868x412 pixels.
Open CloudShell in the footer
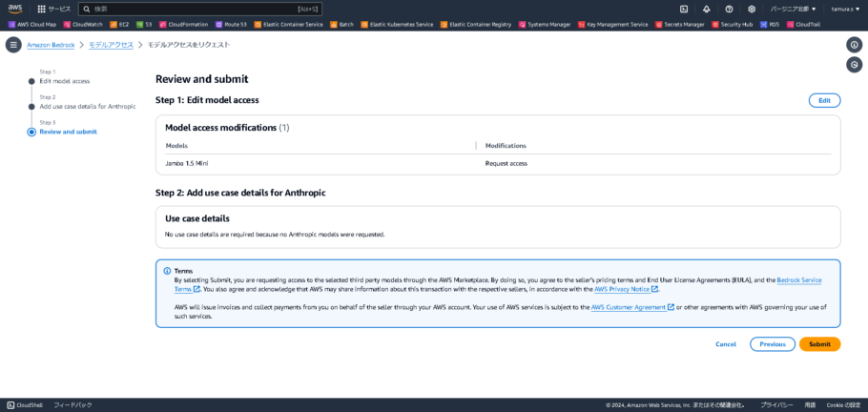(x=26, y=404)
